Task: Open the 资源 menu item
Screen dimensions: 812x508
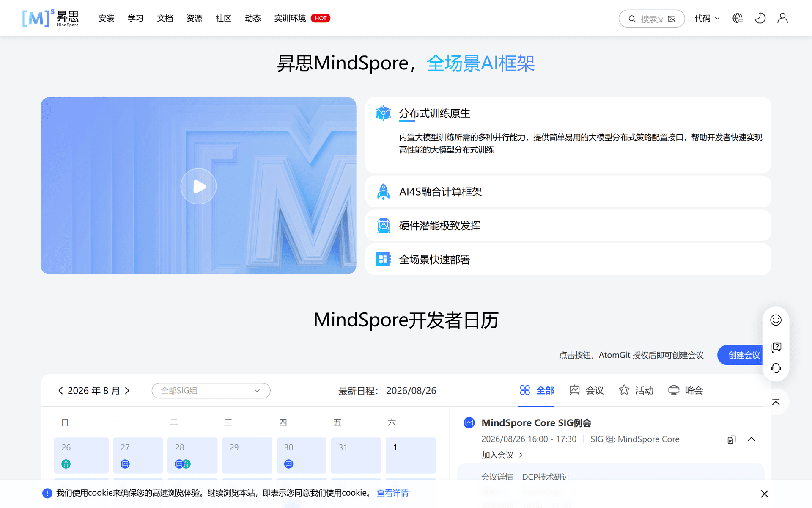Action: tap(194, 18)
